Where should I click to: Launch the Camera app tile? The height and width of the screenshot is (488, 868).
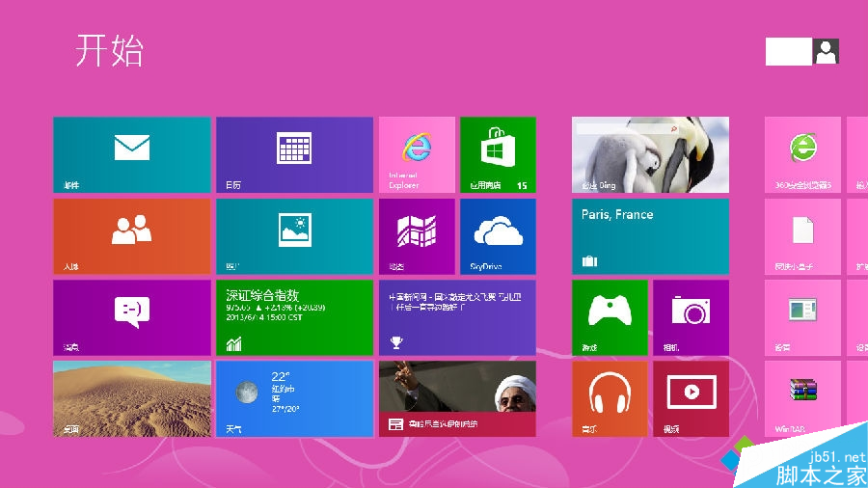point(691,316)
